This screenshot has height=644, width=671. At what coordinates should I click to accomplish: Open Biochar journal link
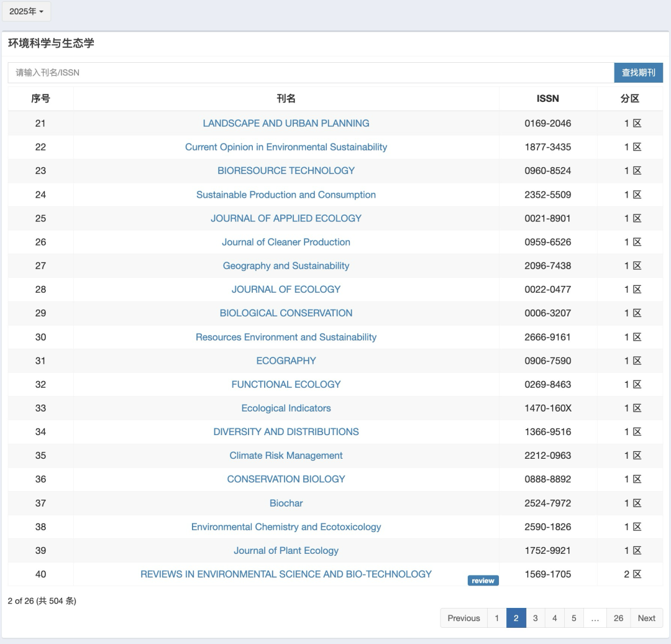click(286, 503)
